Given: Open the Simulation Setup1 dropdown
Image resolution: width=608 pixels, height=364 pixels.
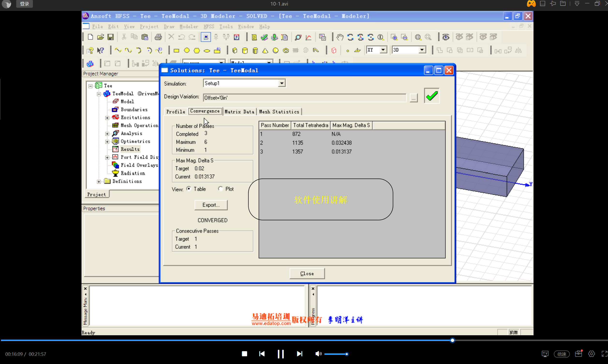Looking at the screenshot, I should 282,83.
